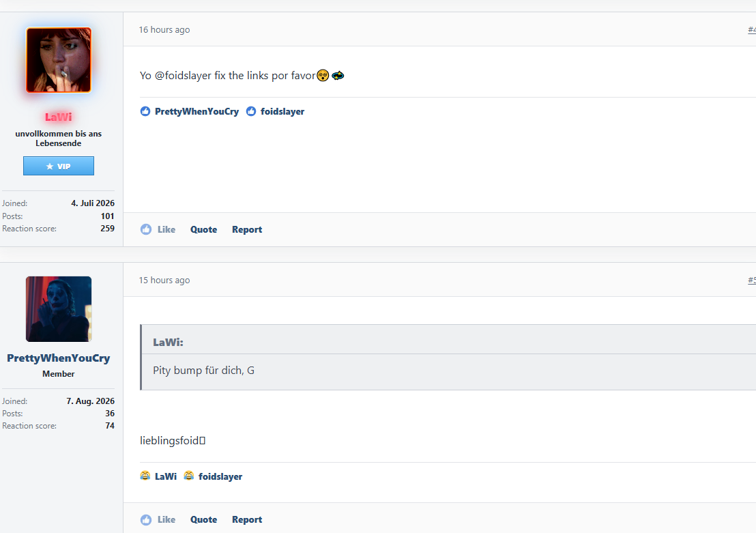Open LaWi's avatar image
Screen dimensions: 756x533
click(x=59, y=60)
